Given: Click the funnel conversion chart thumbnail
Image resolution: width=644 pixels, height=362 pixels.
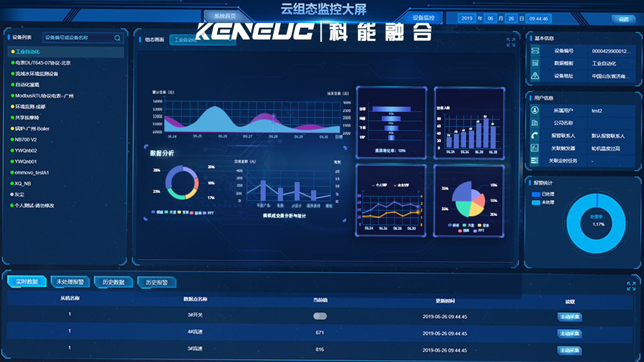Looking at the screenshot, I should click(391, 123).
